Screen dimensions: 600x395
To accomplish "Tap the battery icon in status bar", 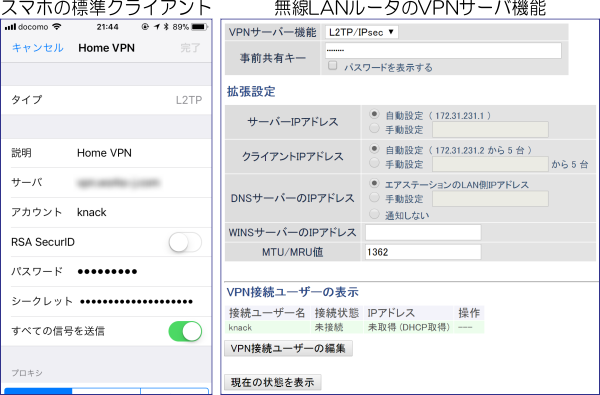I will [199, 27].
